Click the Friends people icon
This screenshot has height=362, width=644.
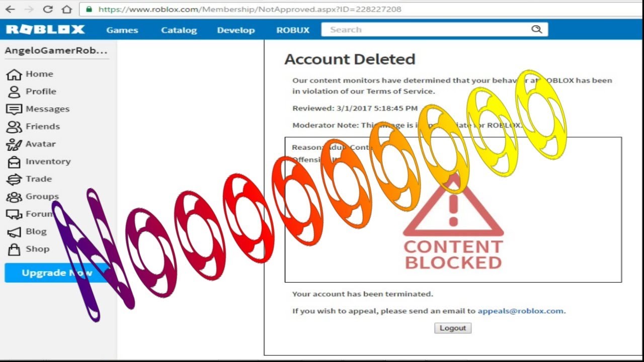(x=14, y=127)
